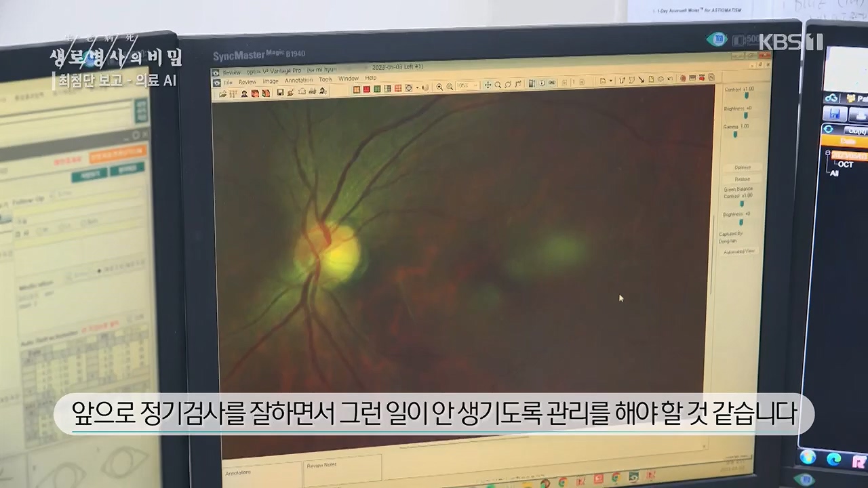Open the File menu
This screenshot has width=868, height=488.
228,83
